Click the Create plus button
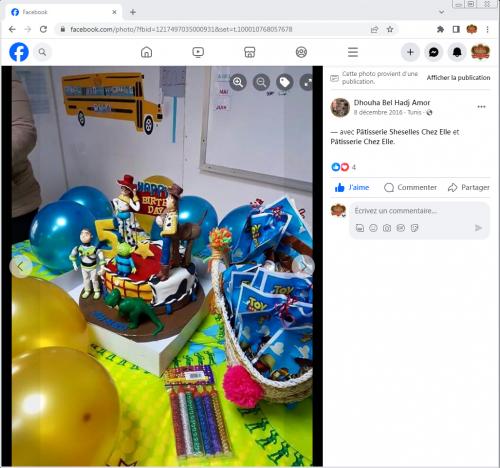This screenshot has height=468, width=500. pos(410,52)
